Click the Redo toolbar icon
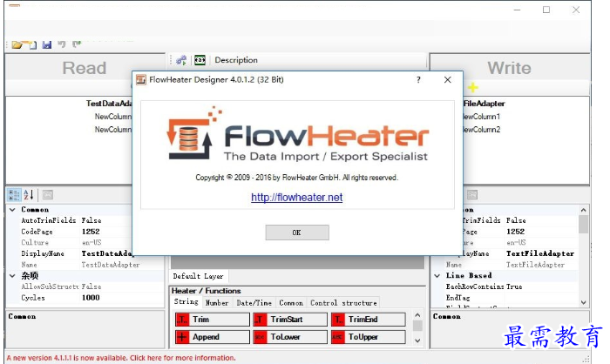 [77, 44]
